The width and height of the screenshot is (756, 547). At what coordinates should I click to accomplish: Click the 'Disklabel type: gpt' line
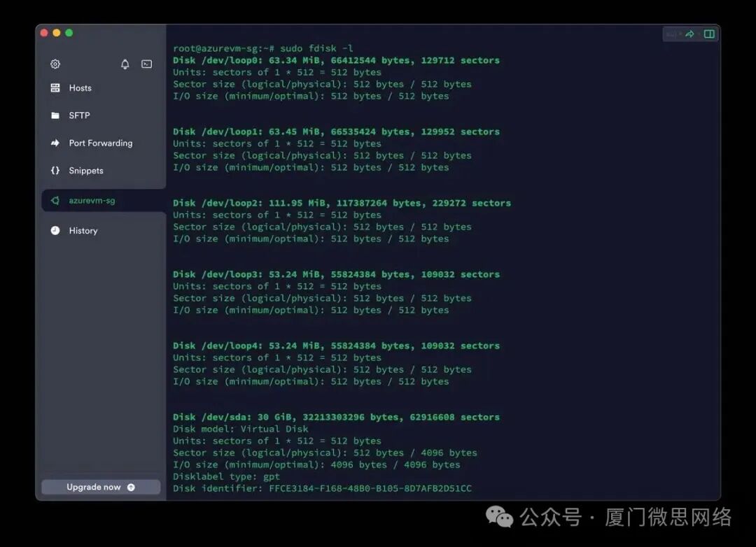(226, 476)
